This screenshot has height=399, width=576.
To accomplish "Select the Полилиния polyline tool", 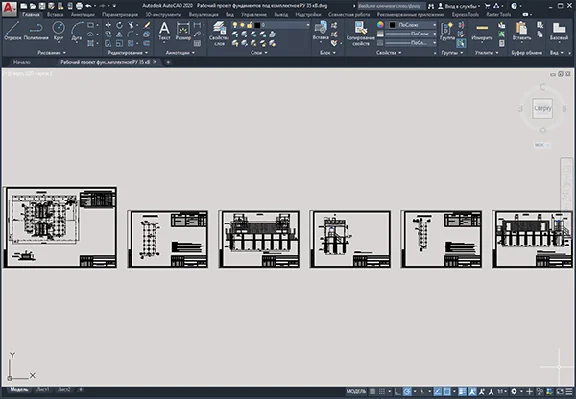I will pos(36,30).
